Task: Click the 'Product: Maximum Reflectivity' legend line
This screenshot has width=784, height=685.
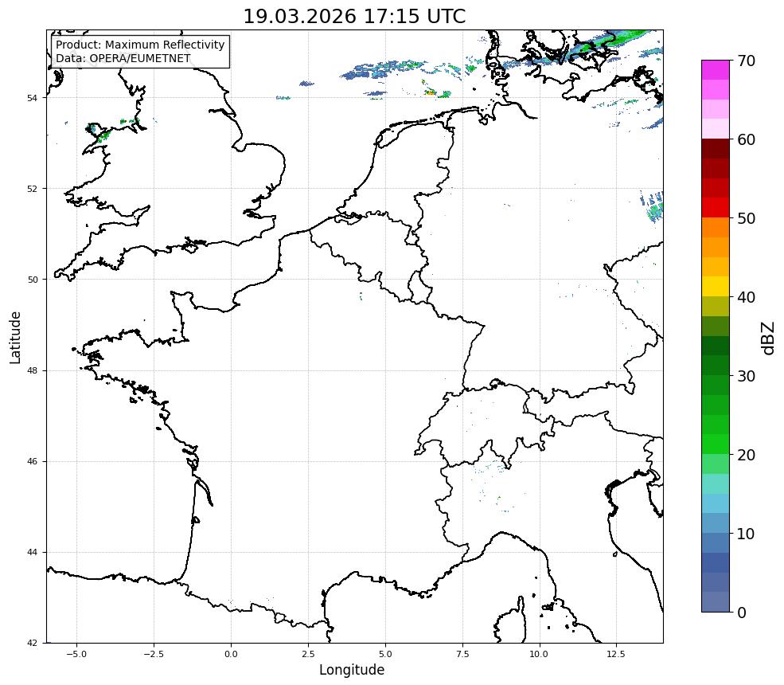Action: (140, 45)
